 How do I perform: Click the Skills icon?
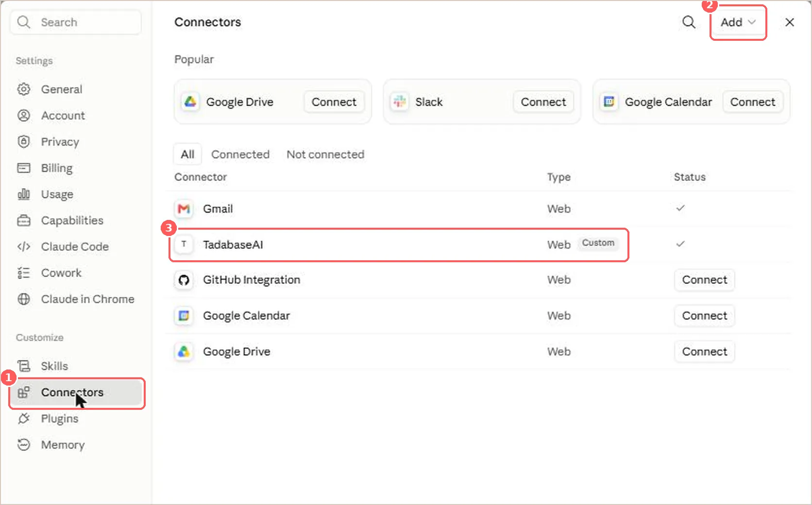tap(24, 366)
